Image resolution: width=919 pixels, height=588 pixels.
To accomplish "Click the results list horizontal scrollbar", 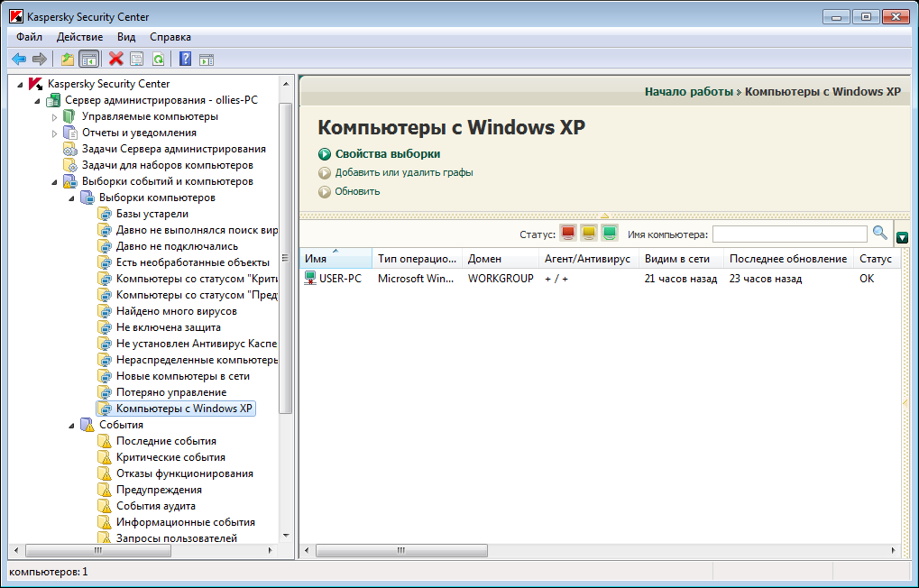I will pyautogui.click(x=401, y=550).
